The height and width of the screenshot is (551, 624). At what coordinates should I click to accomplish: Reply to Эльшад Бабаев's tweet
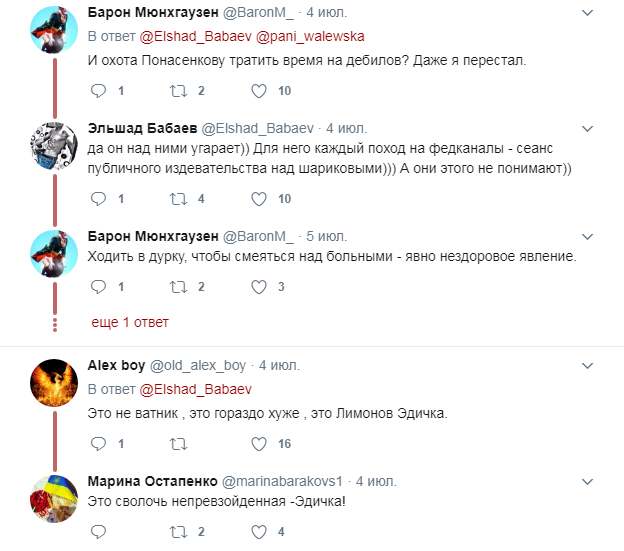(98, 199)
